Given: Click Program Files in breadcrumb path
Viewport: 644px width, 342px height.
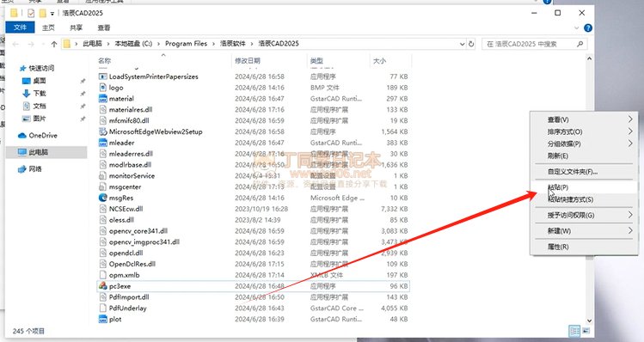Looking at the screenshot, I should (x=186, y=44).
